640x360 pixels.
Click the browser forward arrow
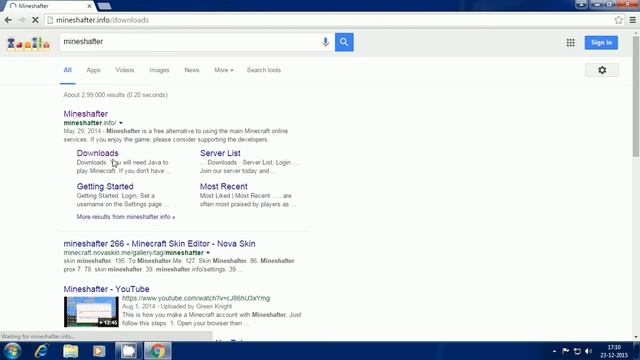coord(21,20)
